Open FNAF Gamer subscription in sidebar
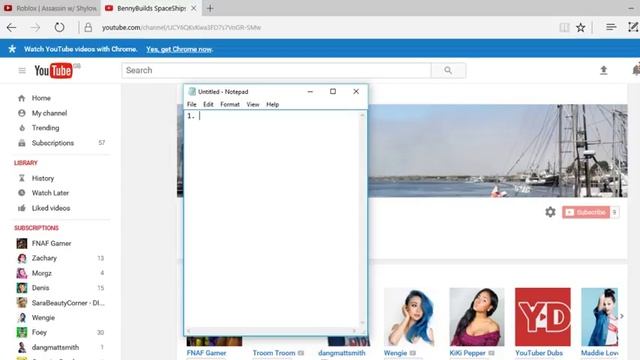Viewport: 640px width, 360px height. click(x=51, y=243)
